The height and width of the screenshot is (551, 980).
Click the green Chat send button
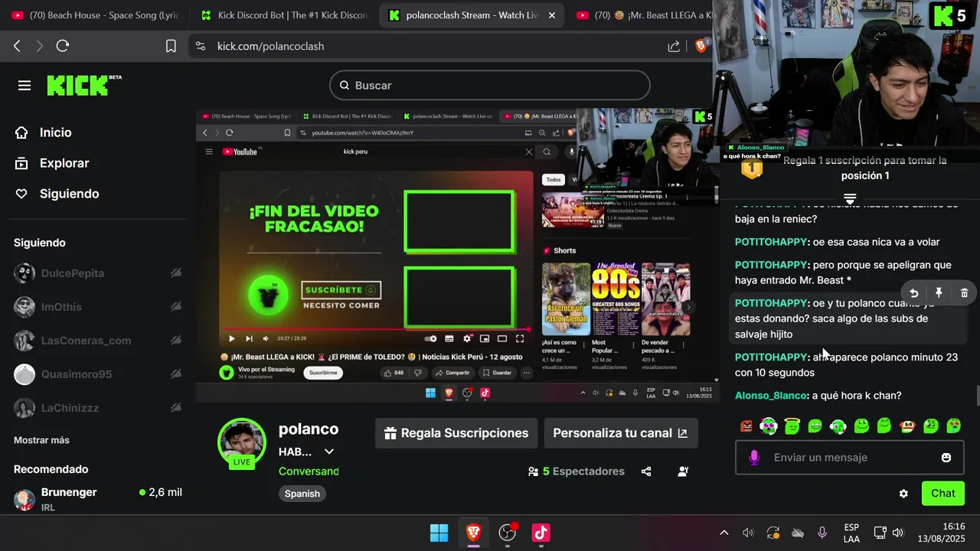click(942, 494)
